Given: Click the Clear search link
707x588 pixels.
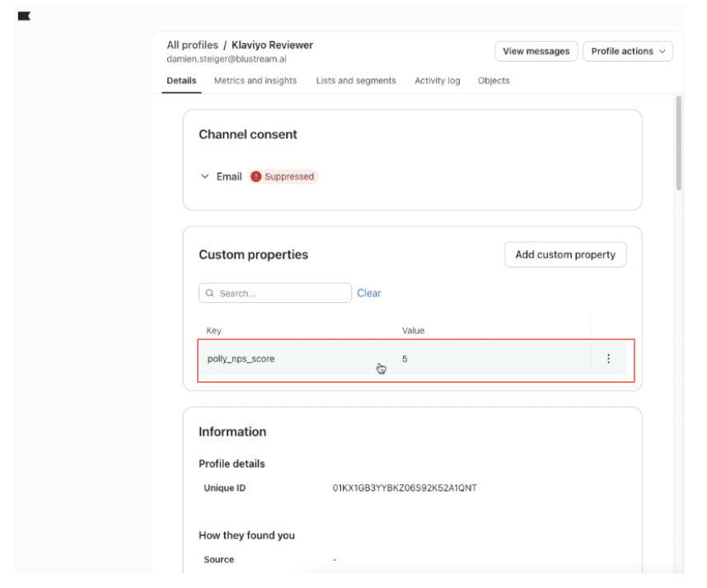Looking at the screenshot, I should point(369,293).
